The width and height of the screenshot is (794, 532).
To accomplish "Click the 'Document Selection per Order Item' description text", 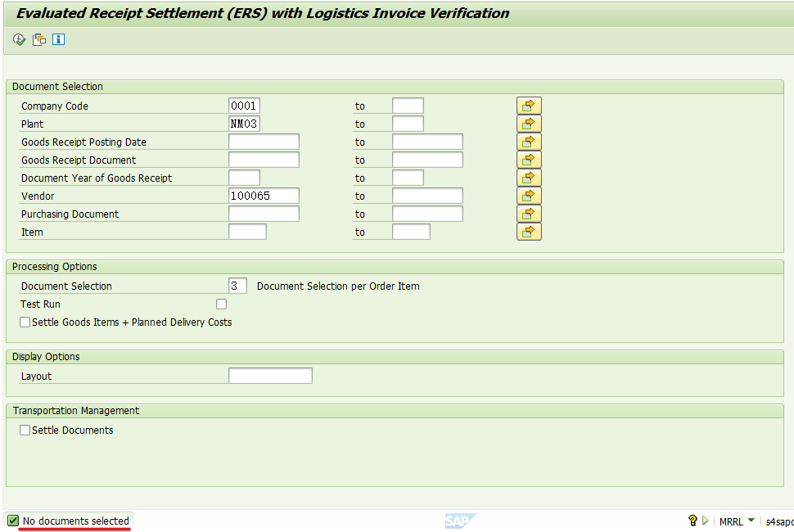I will tap(338, 286).
